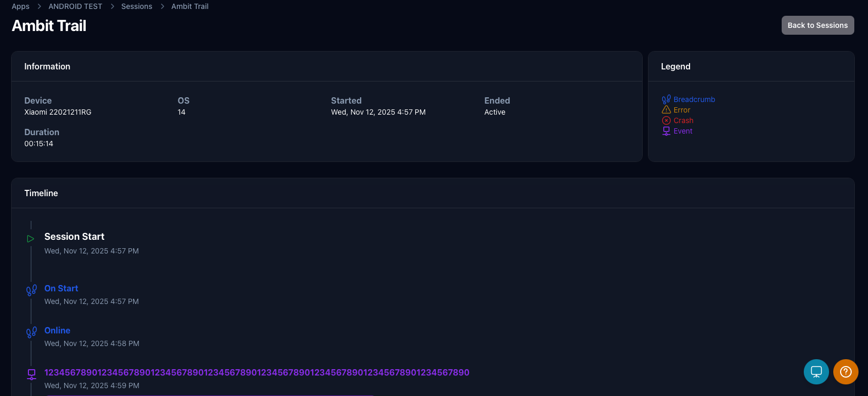Open the orange help question-mark button
The height and width of the screenshot is (396, 868).
845,372
